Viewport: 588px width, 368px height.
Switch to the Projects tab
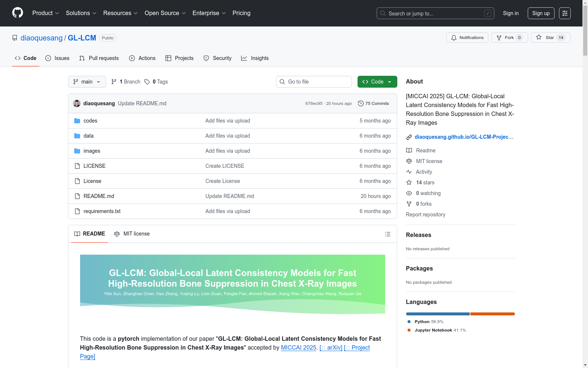pyautogui.click(x=179, y=58)
